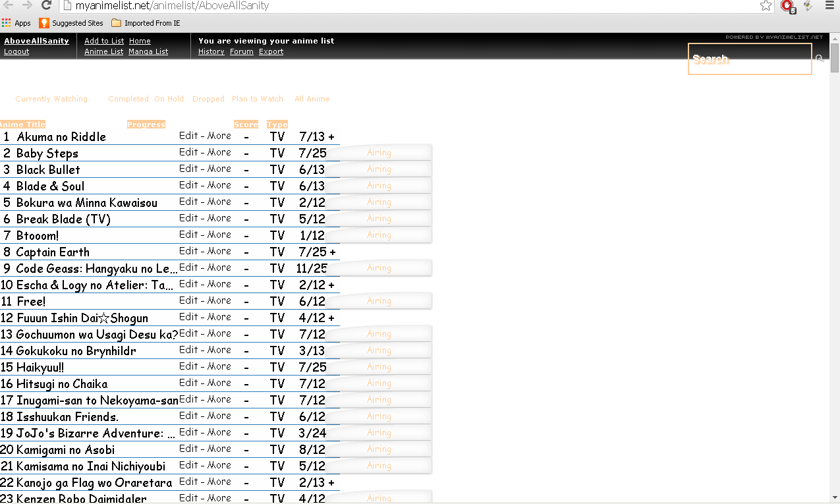Switch to the Completed list tab
The image size is (840, 504).
click(x=128, y=99)
